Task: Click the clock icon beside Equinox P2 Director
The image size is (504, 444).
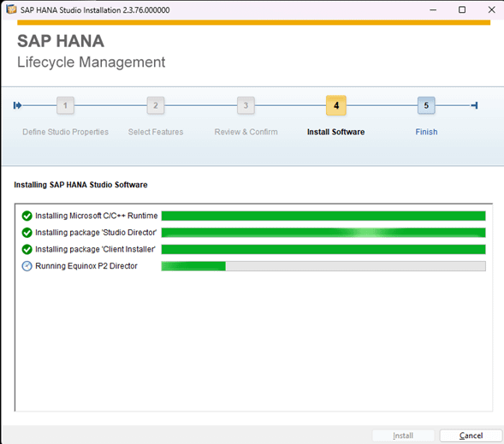Action: tap(27, 266)
